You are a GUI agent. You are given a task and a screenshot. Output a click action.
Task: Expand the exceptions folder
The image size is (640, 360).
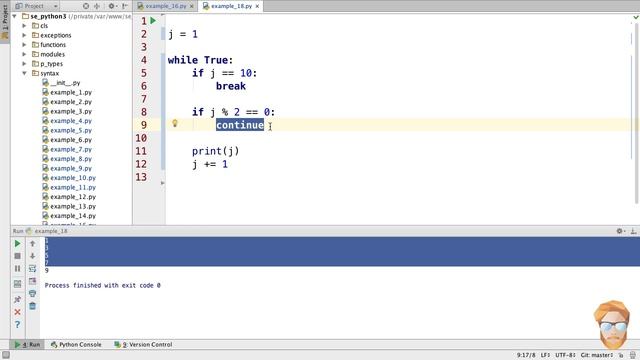(x=24, y=35)
